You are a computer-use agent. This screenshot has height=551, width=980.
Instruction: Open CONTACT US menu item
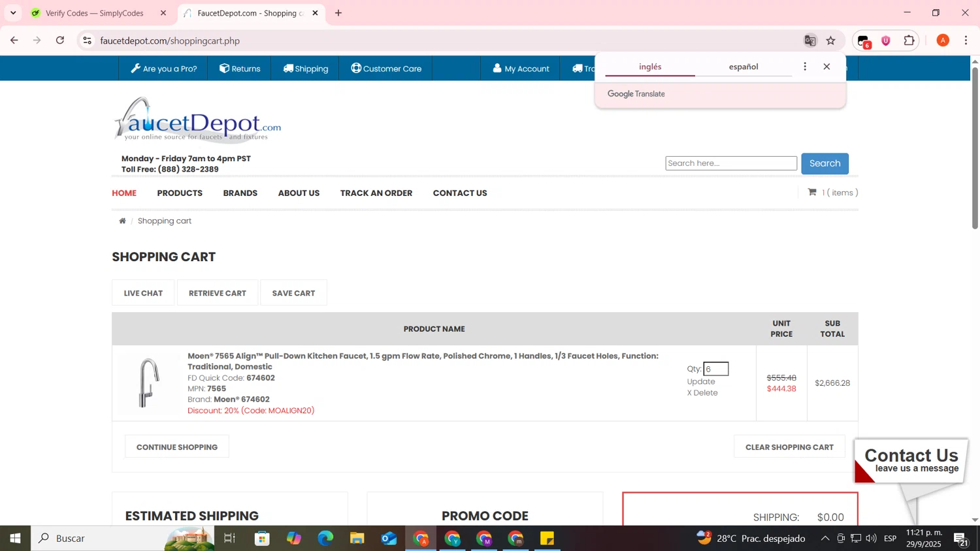(460, 193)
